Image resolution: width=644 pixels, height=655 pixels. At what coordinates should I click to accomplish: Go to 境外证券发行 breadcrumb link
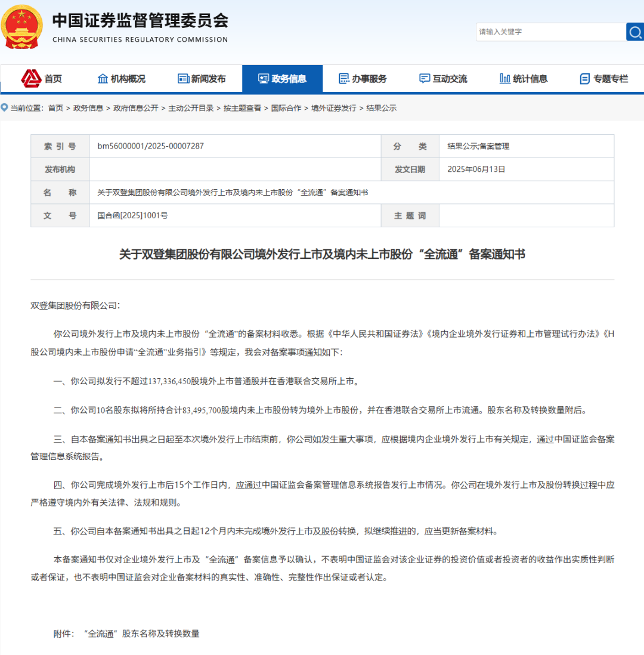[x=334, y=108]
